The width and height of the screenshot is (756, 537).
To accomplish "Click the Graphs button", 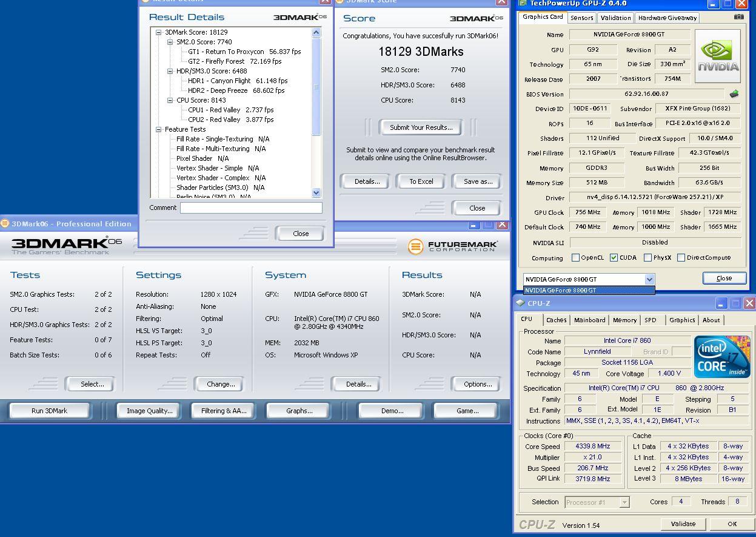I will [299, 411].
